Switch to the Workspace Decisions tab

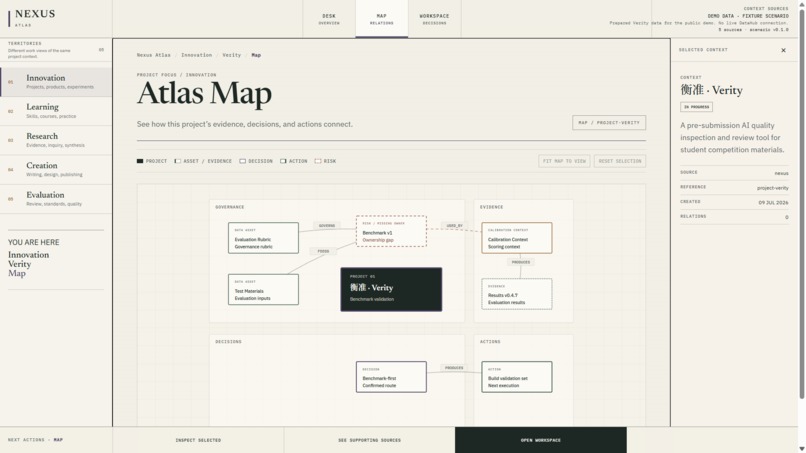coord(434,19)
